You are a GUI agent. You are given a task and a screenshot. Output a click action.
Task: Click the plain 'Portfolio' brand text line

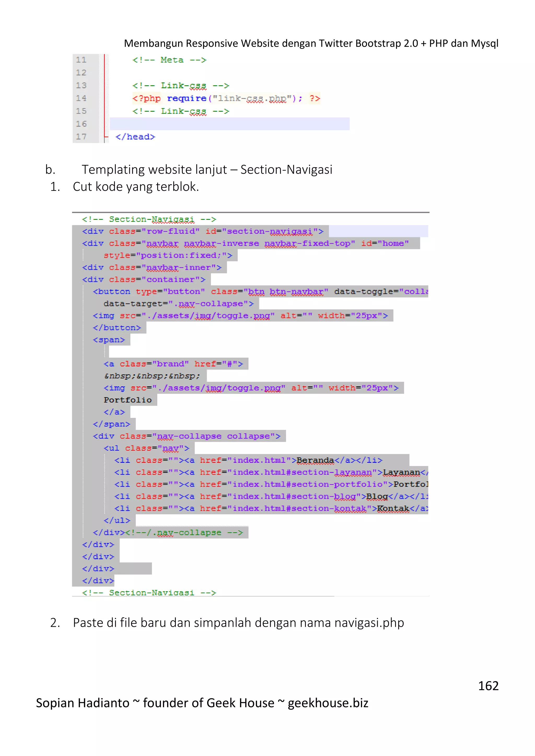128,400
